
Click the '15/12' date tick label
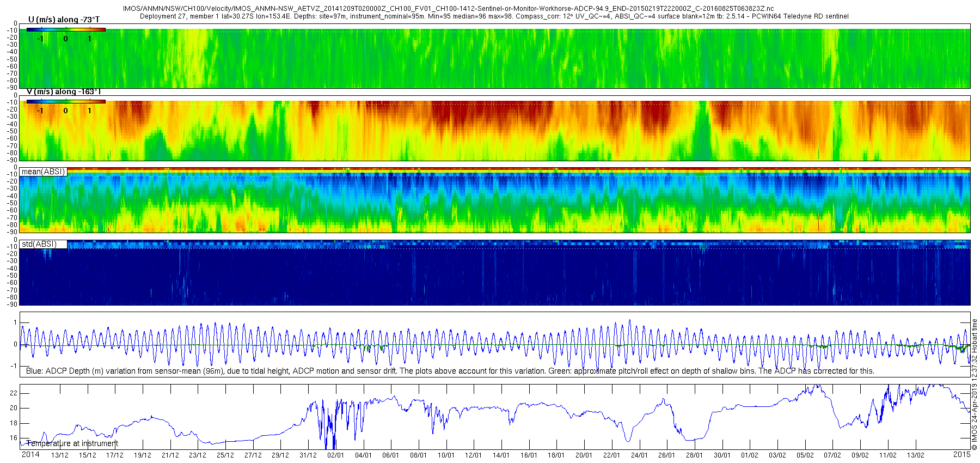[x=88, y=455]
